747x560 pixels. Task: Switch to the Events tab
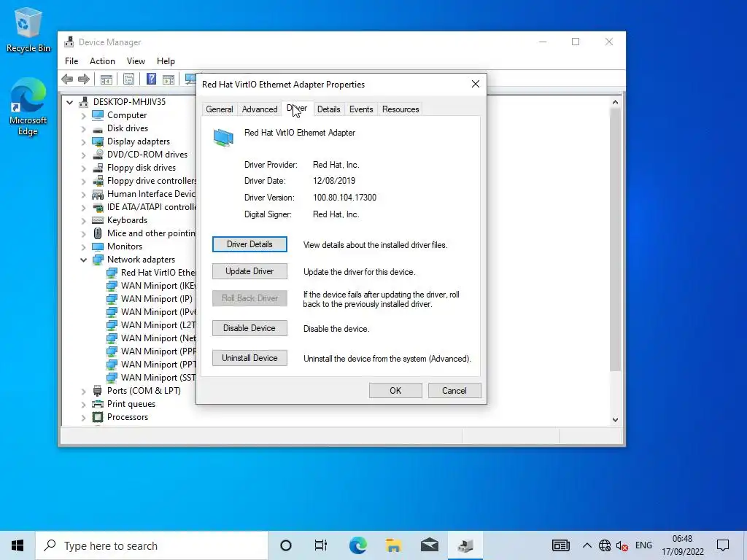[361, 109]
